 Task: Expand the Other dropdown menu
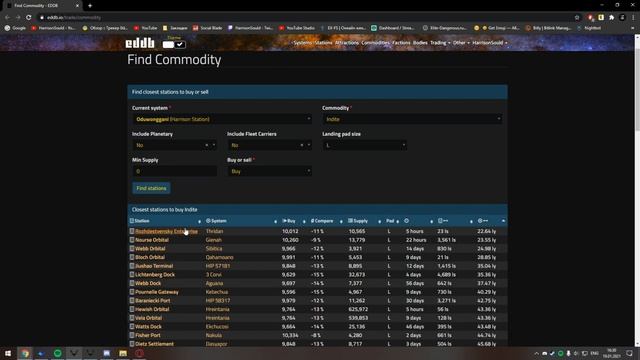[461, 43]
